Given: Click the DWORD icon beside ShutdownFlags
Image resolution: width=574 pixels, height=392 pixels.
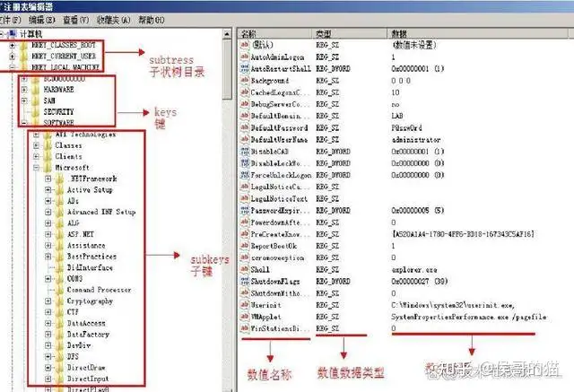Looking at the screenshot, I should coord(245,281).
